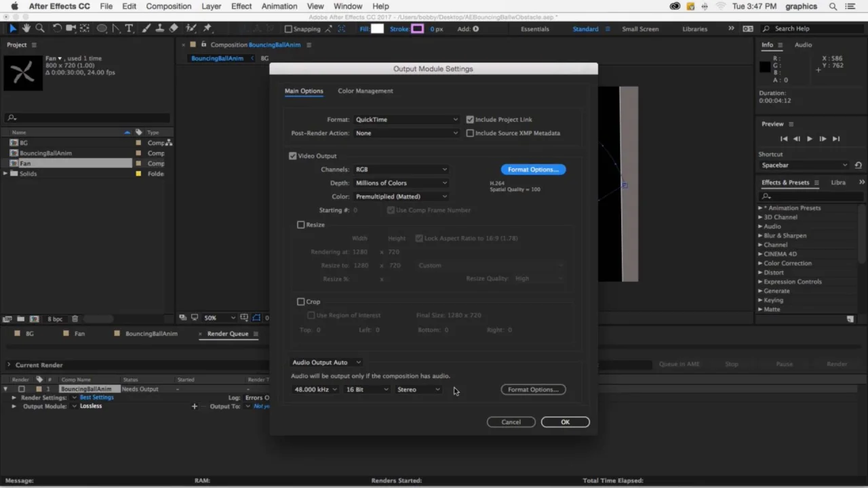Check render box for BouncingBallAnim queue item
The width and height of the screenshot is (868, 488).
click(x=22, y=389)
